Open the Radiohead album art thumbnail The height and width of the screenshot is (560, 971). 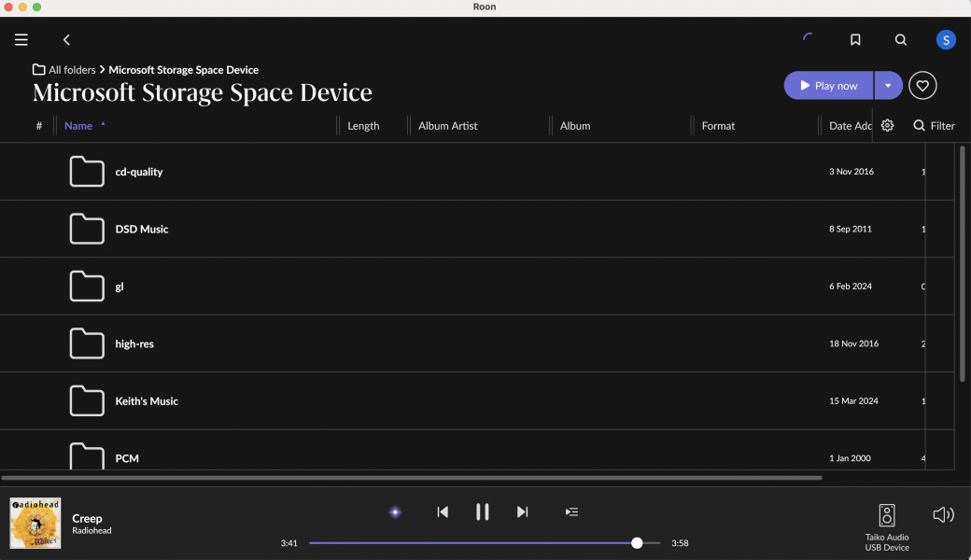(35, 523)
